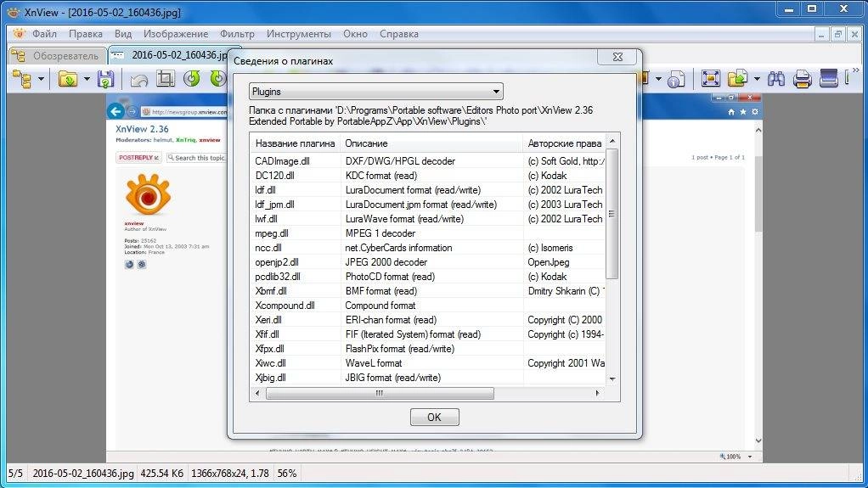Click the scanner acquire icon
868x488 pixels.
[x=829, y=79]
